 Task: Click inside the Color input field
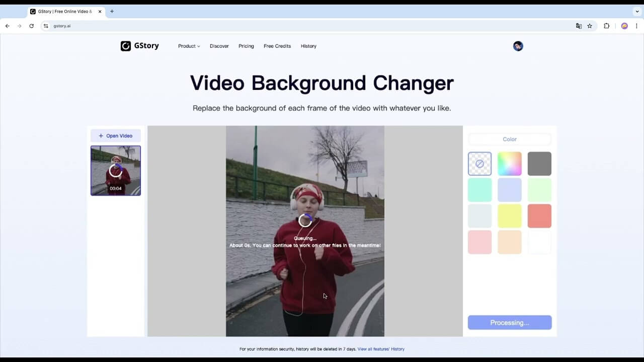click(509, 139)
